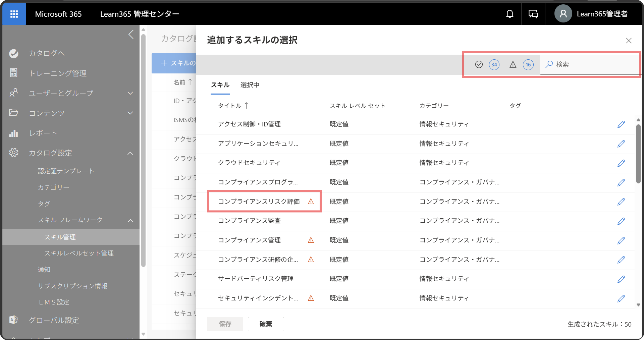
Task: Open the feedback chat icon in header
Action: pyautogui.click(x=533, y=14)
